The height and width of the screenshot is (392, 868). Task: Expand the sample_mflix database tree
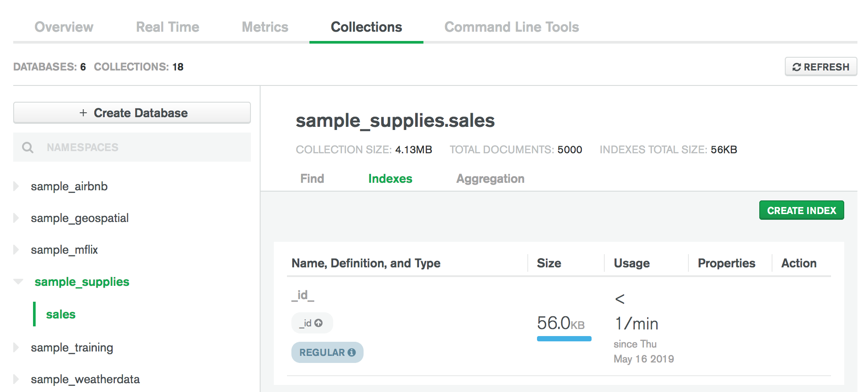16,250
